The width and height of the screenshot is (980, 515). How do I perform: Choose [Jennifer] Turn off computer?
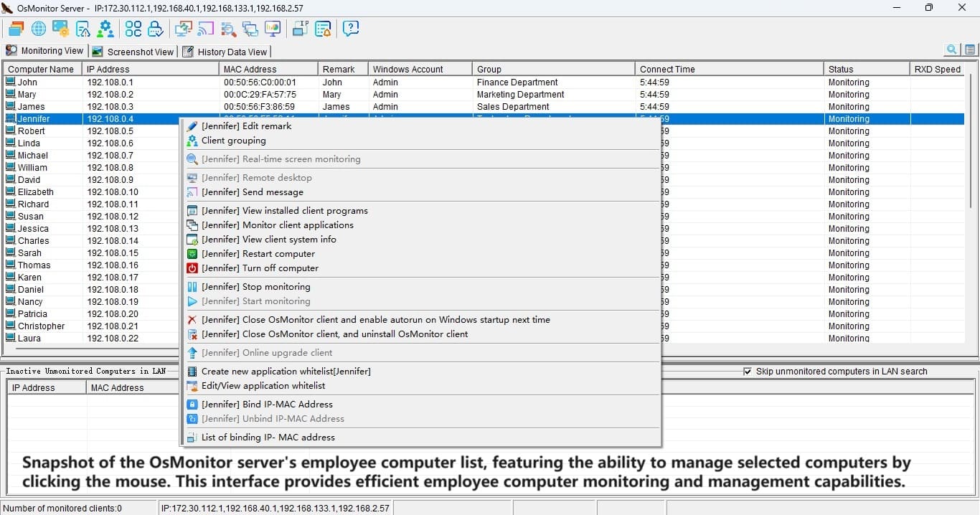[x=420, y=268]
